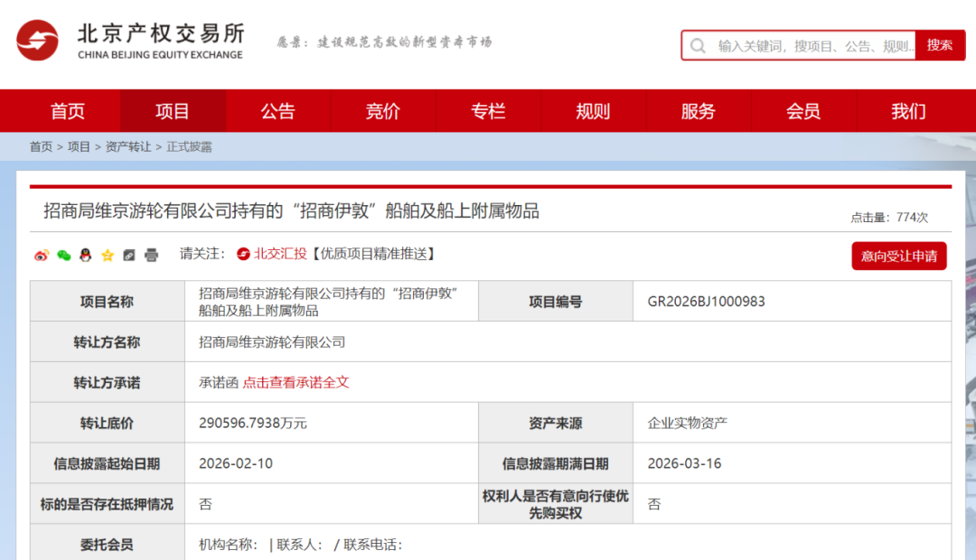Screen dimensions: 976x560
Task: Open the 竞价 section
Action: 382,110
